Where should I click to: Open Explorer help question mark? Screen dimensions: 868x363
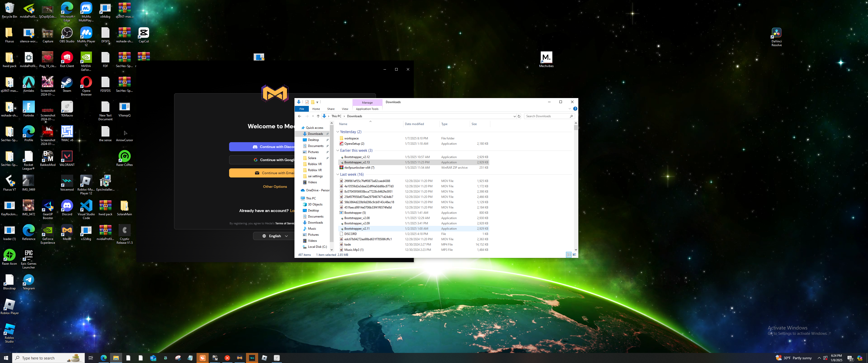pos(575,109)
